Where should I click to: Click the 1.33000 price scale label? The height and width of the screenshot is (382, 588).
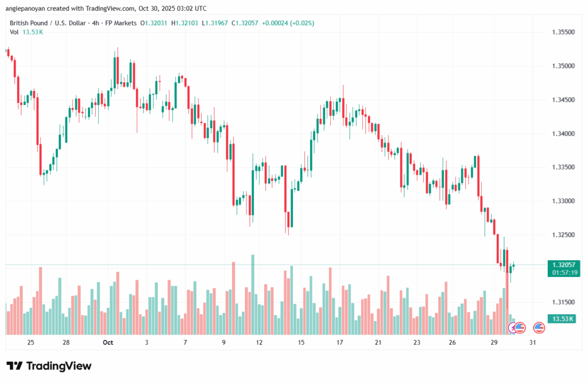(x=562, y=201)
